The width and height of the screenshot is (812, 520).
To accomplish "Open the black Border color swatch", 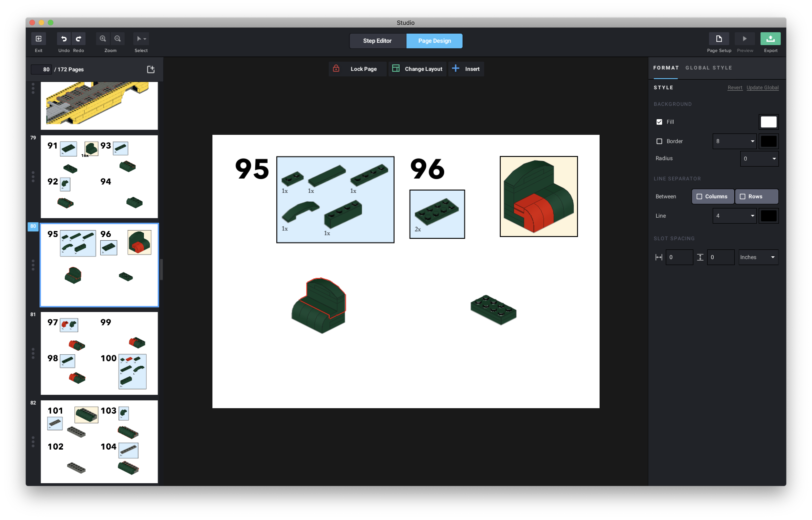I will point(769,141).
